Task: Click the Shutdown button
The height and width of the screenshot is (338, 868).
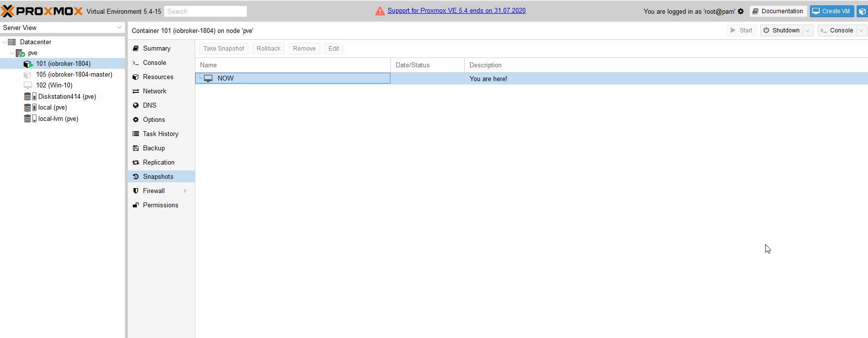Action: [x=781, y=30]
